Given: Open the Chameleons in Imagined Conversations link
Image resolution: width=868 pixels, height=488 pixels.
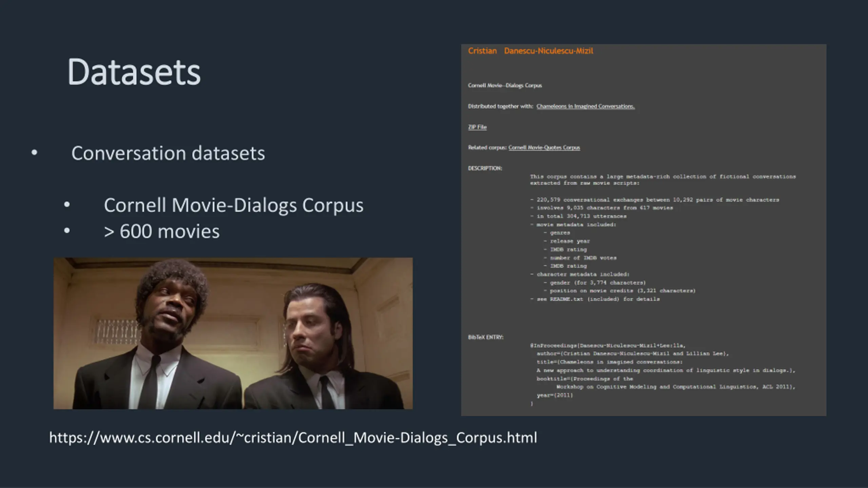Looking at the screenshot, I should [585, 106].
